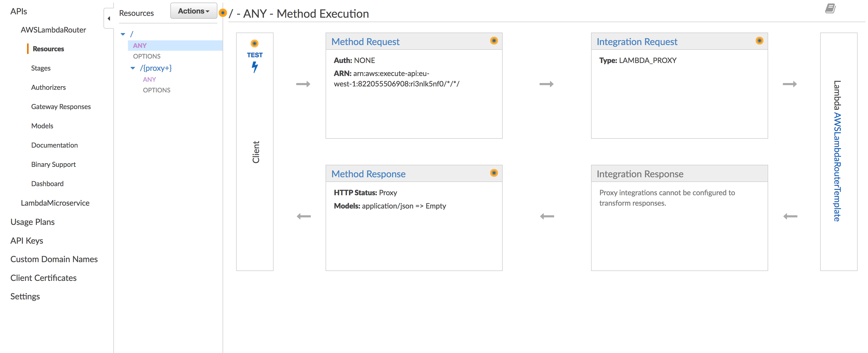Open the Method Response link
868x353 pixels.
click(368, 174)
